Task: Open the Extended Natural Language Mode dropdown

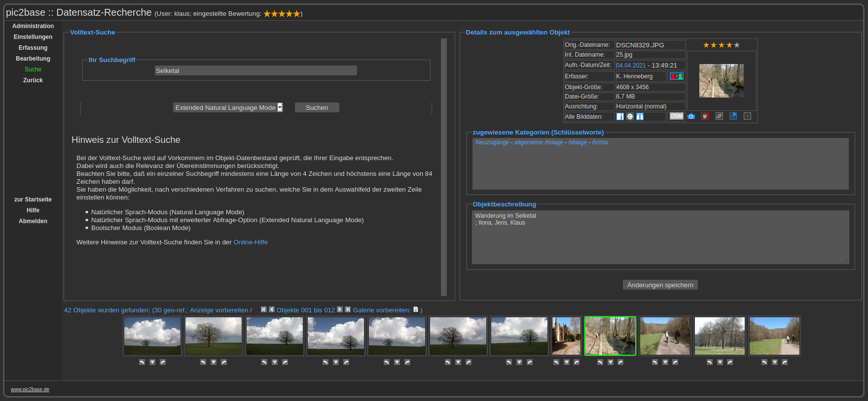Action: coord(228,107)
